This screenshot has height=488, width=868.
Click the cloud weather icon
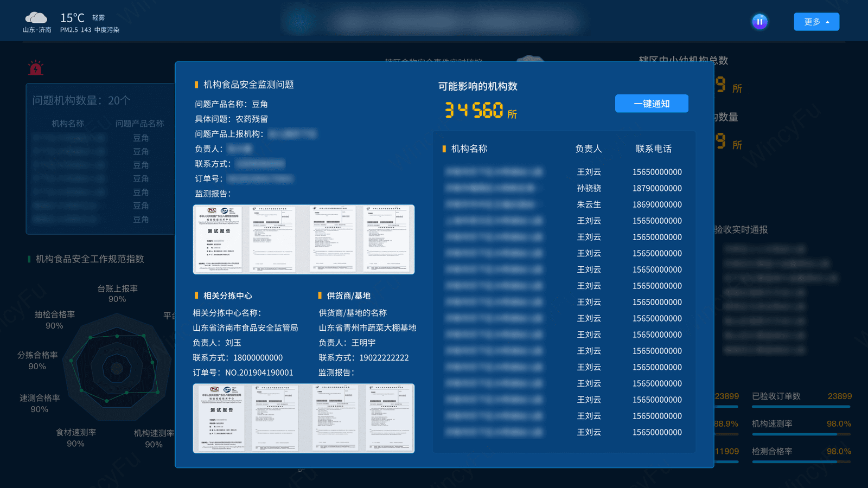coord(36,18)
